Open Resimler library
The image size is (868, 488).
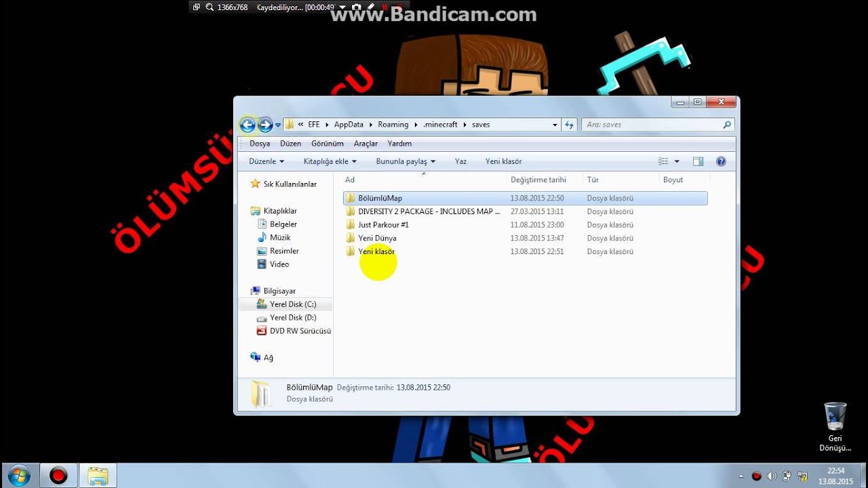coord(284,251)
